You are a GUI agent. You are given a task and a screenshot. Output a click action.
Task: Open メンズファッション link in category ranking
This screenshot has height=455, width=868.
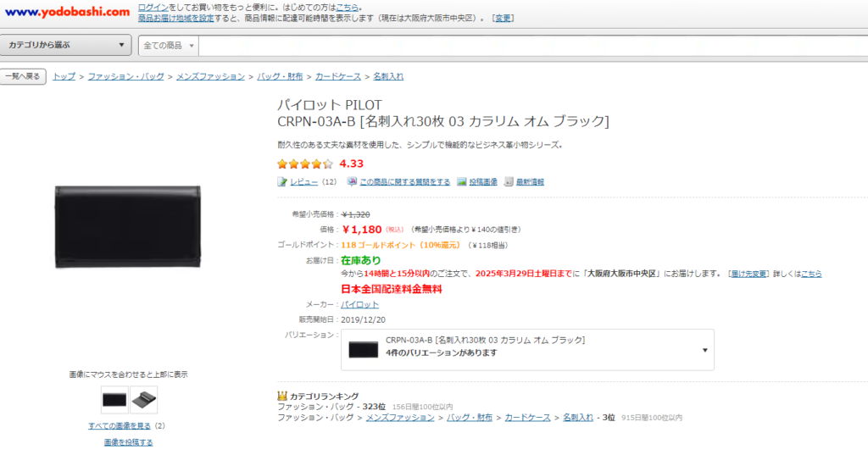click(x=400, y=418)
